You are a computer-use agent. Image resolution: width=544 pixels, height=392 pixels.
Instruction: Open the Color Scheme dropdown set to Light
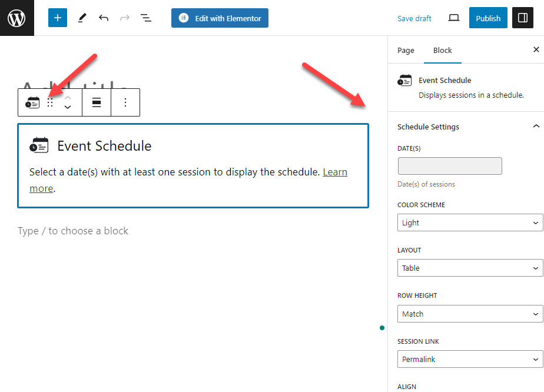point(470,222)
